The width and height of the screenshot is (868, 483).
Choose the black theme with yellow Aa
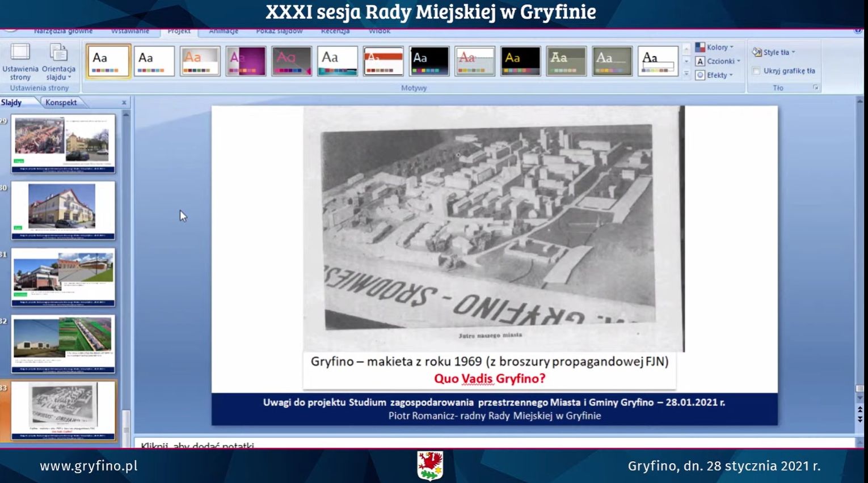tap(520, 61)
